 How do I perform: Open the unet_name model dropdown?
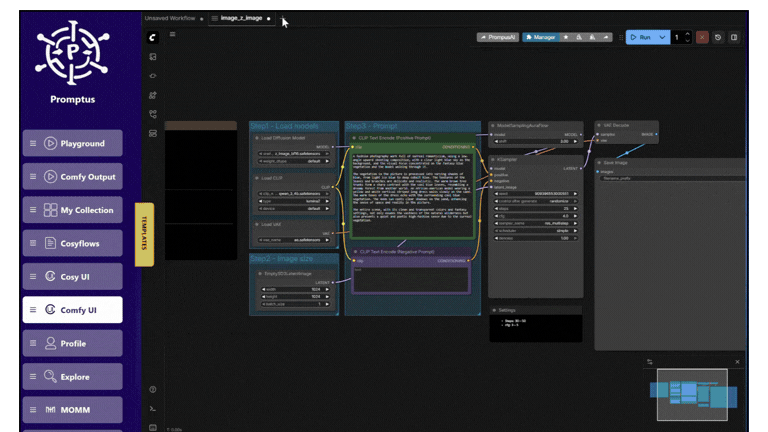[293, 154]
